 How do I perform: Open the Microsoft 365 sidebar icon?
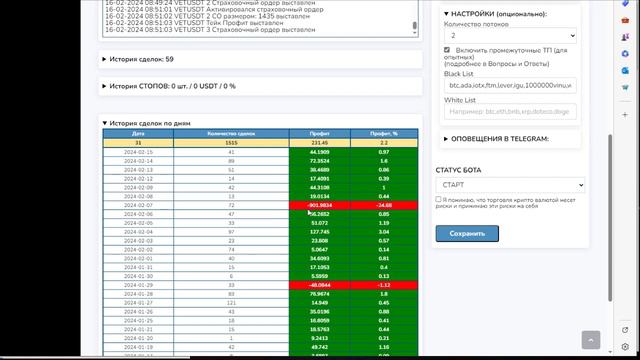625,54
